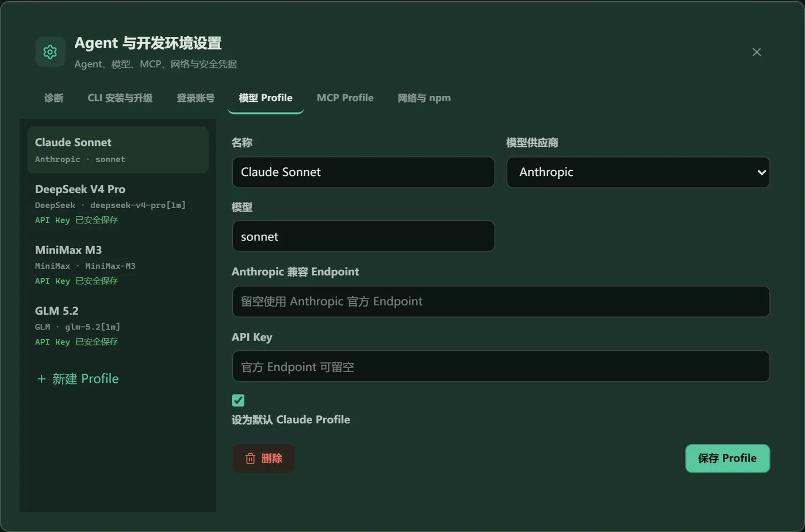The height and width of the screenshot is (532, 805).
Task: Select the Claude Sonnet profile entry
Action: pyautogui.click(x=118, y=150)
